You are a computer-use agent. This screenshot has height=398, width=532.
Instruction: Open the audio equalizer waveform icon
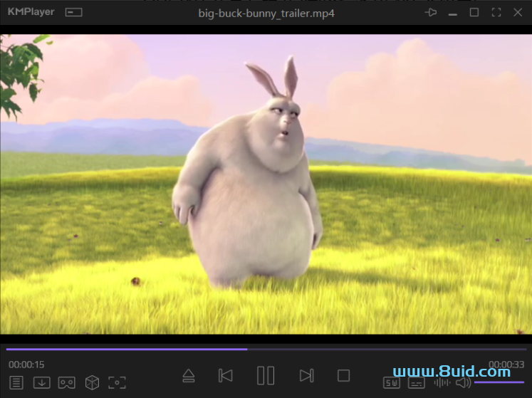tap(442, 383)
